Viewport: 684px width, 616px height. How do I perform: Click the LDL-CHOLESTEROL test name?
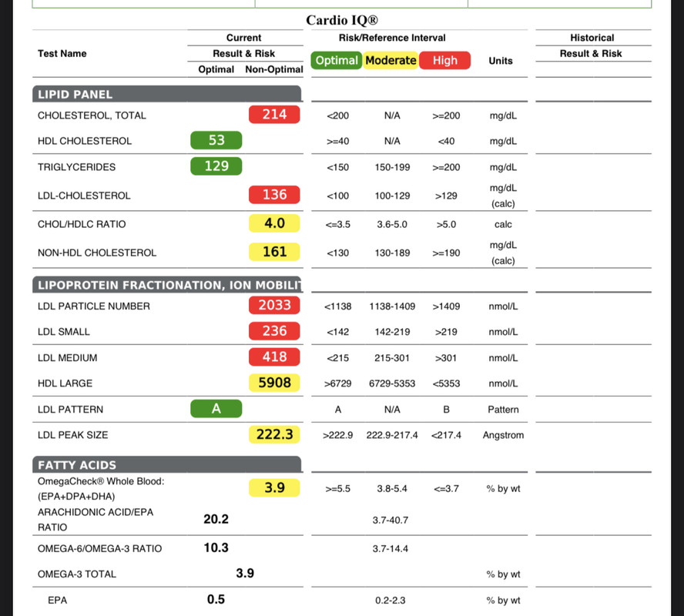pos(84,196)
